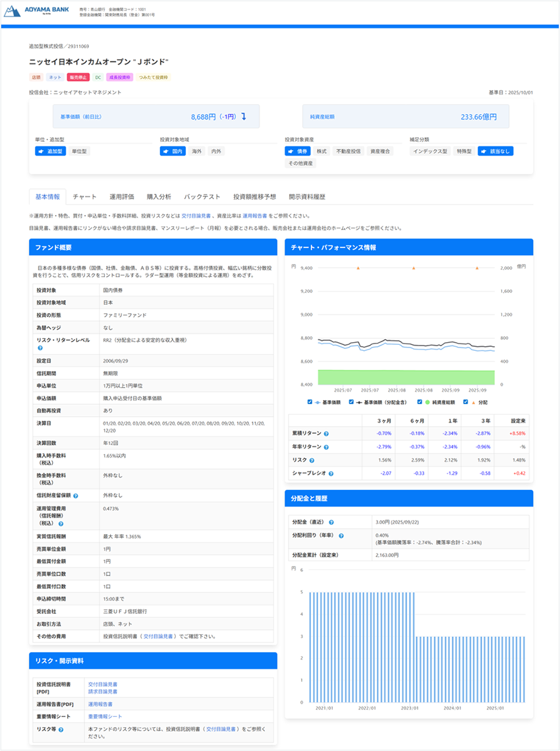Click help icon beside リスク等
This screenshot has height=751, width=560.
click(x=61, y=730)
